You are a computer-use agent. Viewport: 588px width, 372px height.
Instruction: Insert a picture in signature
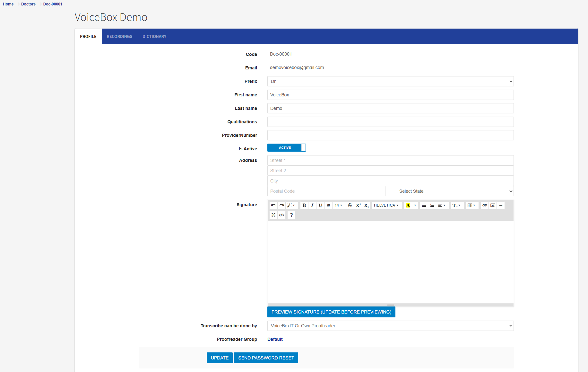[493, 205]
